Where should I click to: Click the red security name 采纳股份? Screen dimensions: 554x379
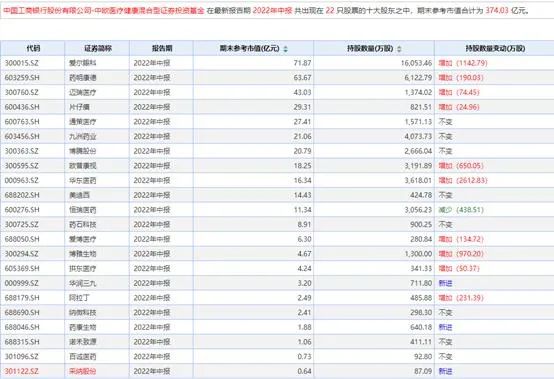pos(82,371)
